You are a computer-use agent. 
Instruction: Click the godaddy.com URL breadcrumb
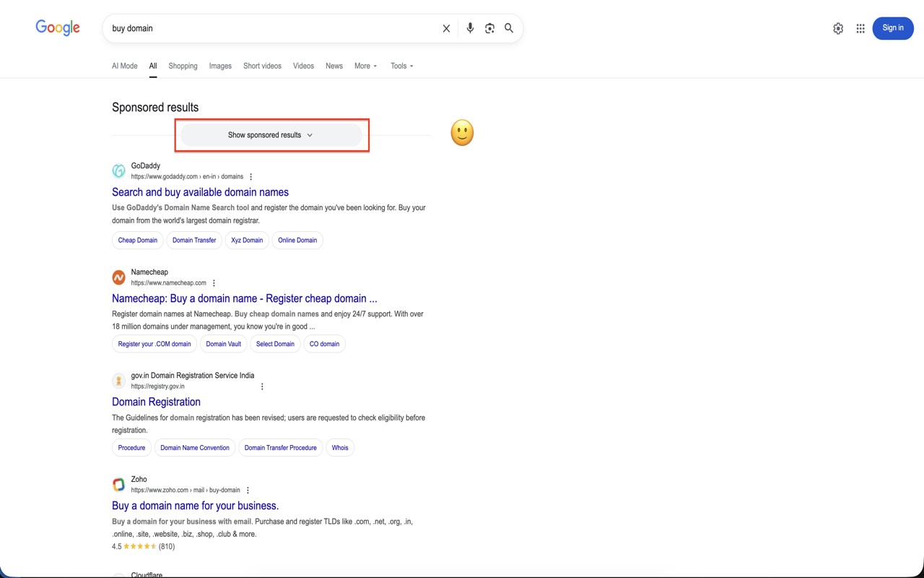point(187,177)
